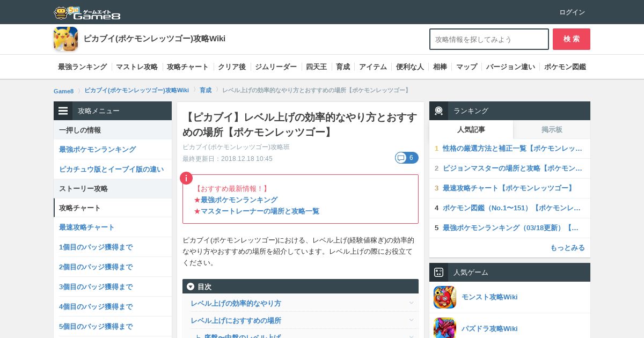Viewport: 644px width, 338px height.
Task: Click the もっとみる link
Action: click(567, 248)
